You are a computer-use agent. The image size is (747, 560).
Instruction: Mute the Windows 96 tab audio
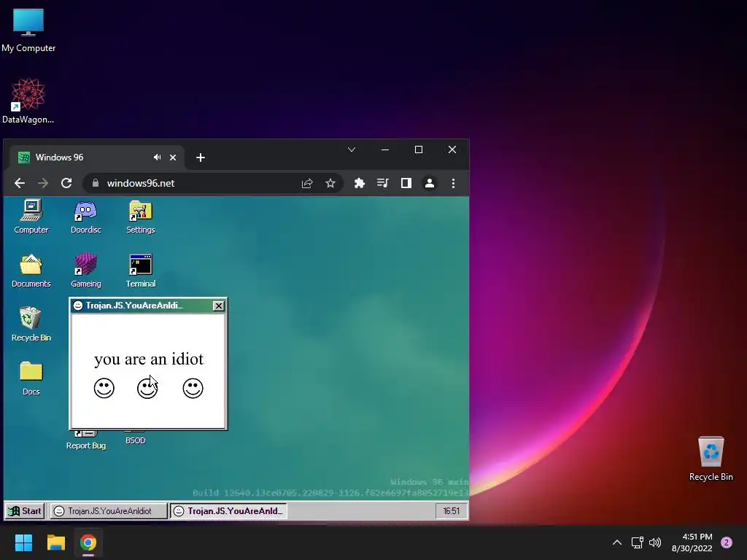pos(158,157)
